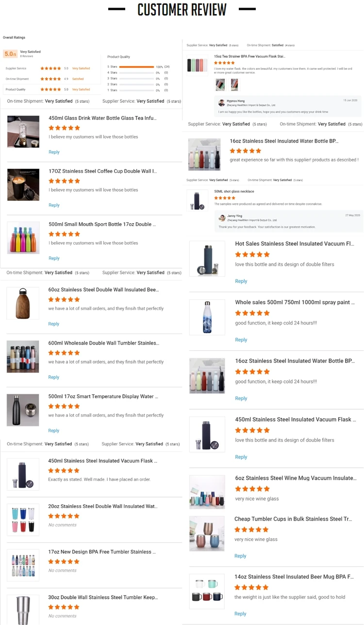Open the 17OZ Stainless Steel Coffee Cup thumbnail

click(x=23, y=184)
